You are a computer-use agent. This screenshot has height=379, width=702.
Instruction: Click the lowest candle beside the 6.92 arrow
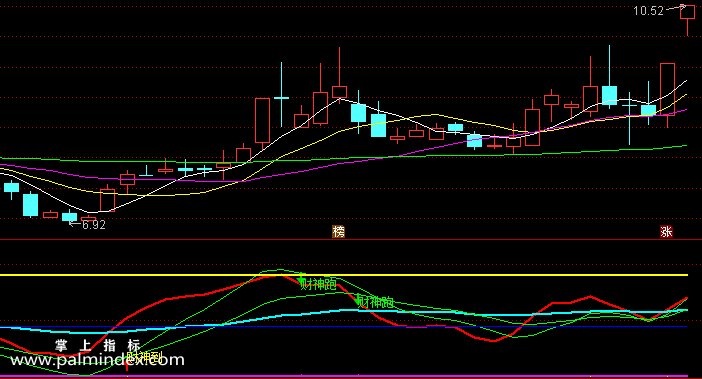89,218
